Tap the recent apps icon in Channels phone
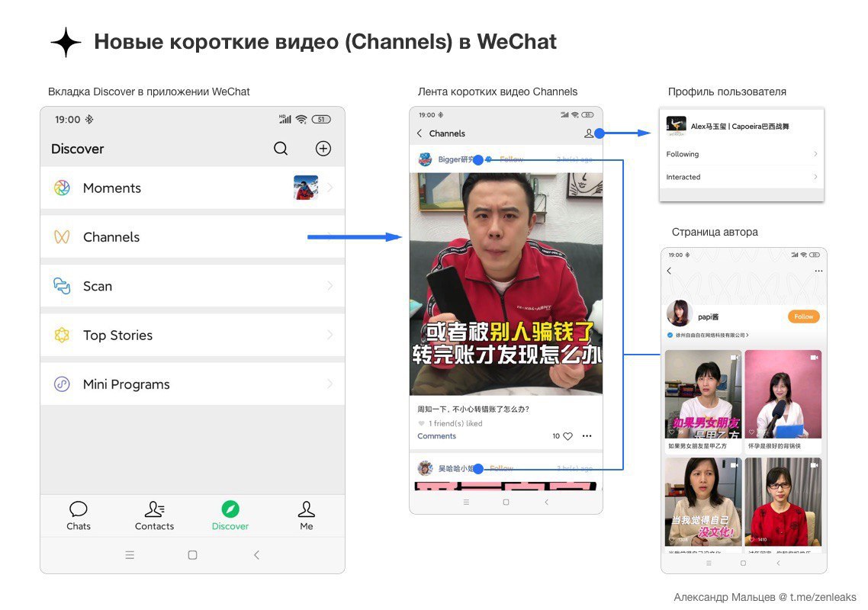The image size is (868, 610). (x=466, y=502)
